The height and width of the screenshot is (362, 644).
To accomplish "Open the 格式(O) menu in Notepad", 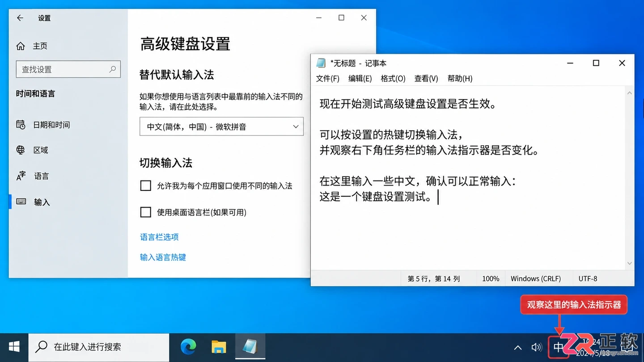I will coord(393,79).
